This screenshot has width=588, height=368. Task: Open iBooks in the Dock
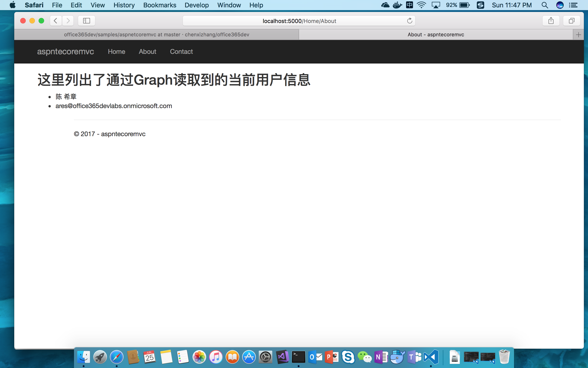click(232, 357)
